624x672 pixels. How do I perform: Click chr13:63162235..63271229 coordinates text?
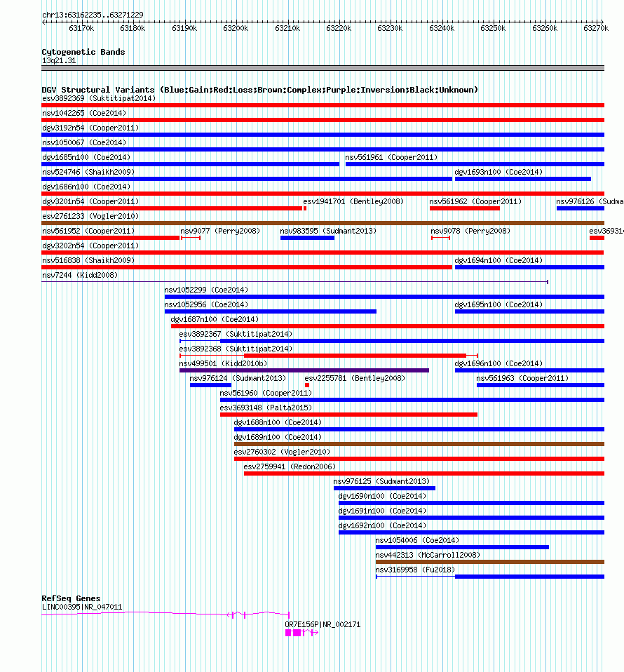(93, 15)
